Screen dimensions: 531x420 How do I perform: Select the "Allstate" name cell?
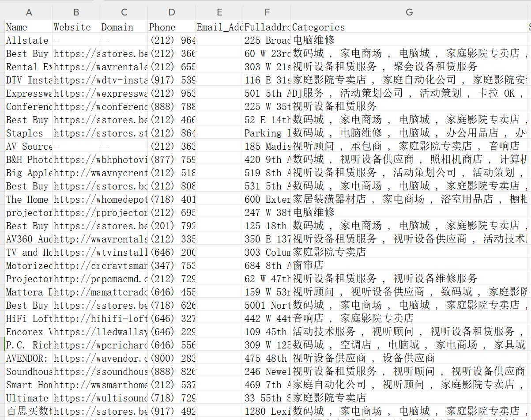point(29,40)
